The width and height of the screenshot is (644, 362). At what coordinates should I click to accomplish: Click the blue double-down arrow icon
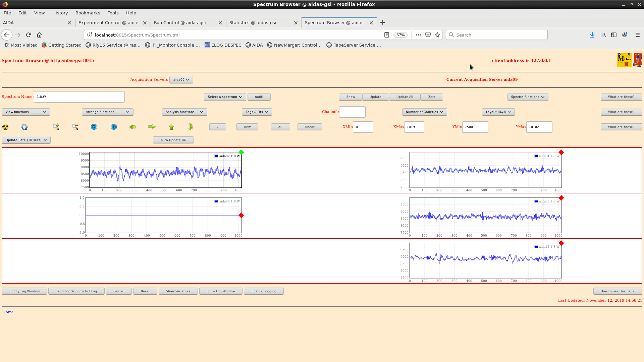94,127
